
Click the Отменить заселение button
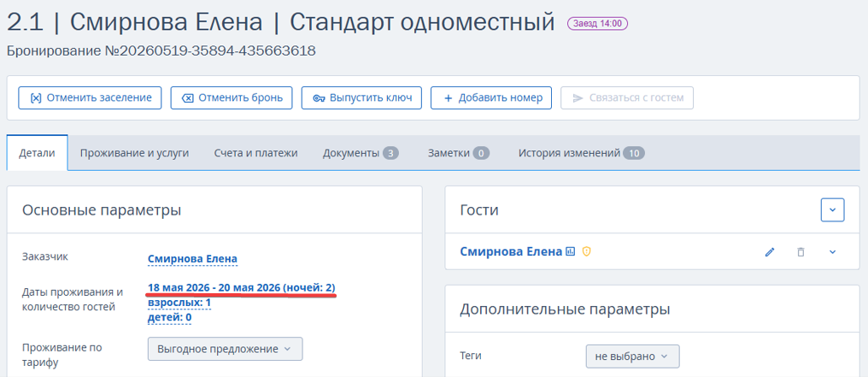click(x=90, y=98)
